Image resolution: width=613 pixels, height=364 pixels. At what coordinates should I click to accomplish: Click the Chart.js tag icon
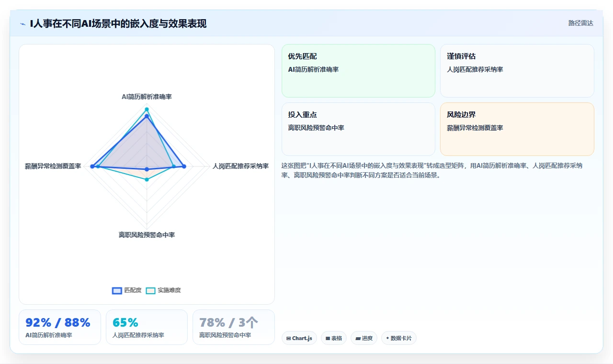point(288,338)
